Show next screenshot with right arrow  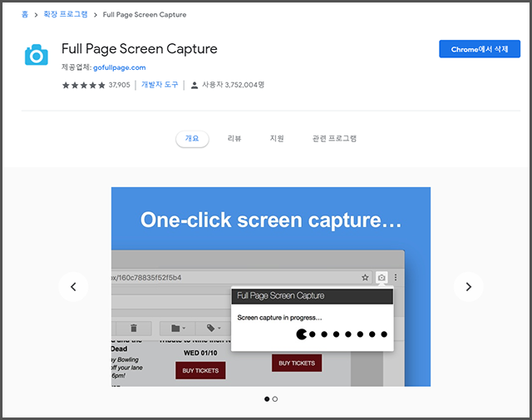[469, 287]
